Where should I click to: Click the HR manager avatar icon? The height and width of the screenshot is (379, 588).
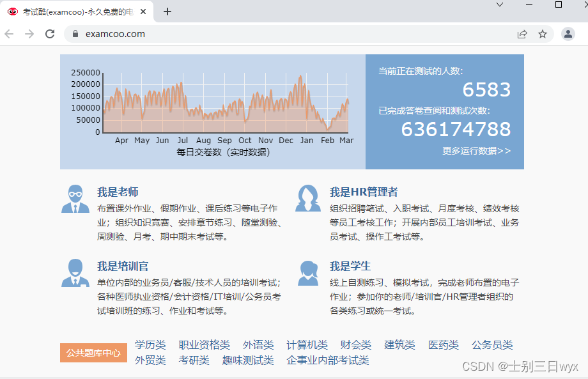(308, 198)
